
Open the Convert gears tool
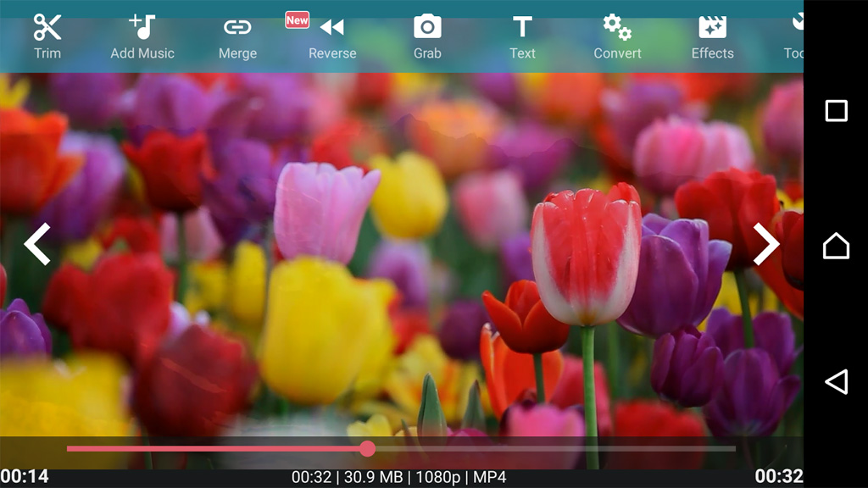[x=617, y=37]
